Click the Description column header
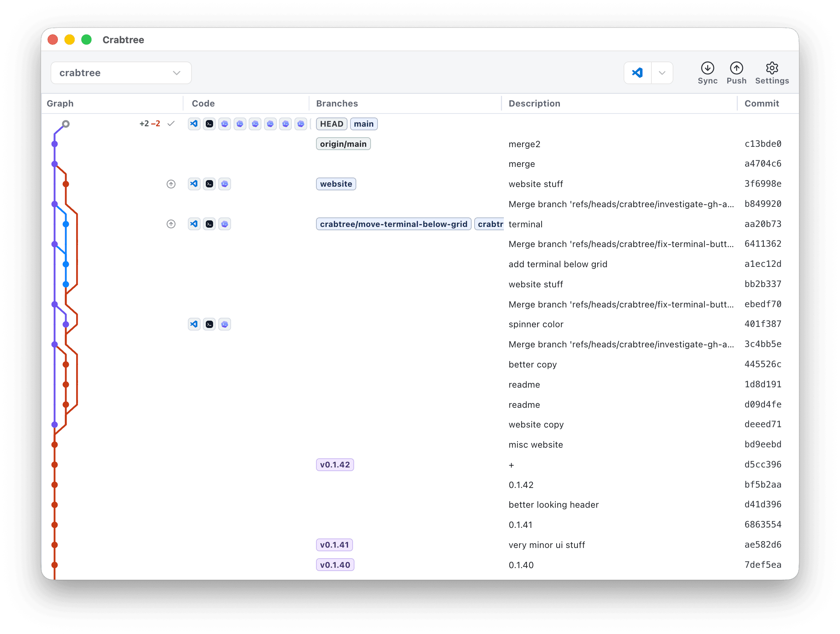The width and height of the screenshot is (840, 634). pos(534,103)
